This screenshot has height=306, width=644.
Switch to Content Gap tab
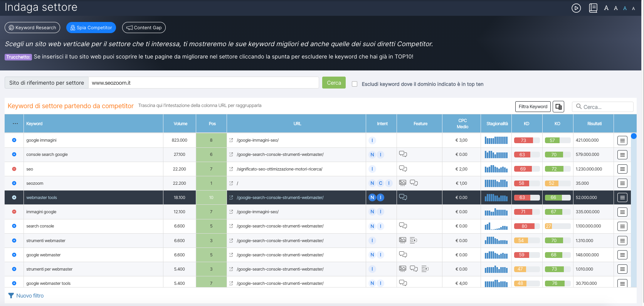[144, 28]
